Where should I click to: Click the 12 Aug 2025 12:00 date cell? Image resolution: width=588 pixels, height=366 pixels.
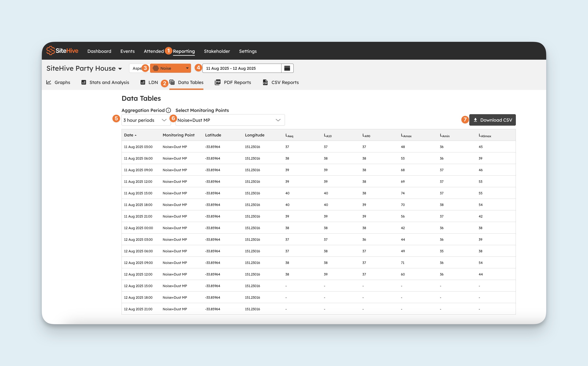[138, 274]
